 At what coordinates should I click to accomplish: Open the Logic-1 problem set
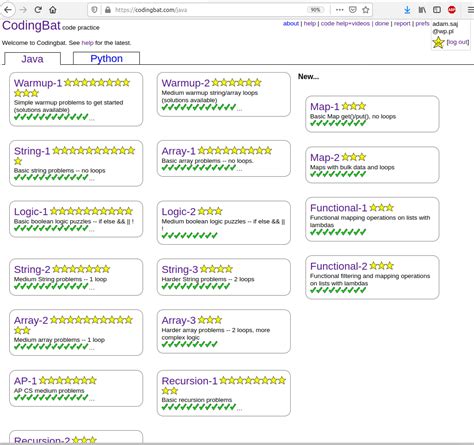pyautogui.click(x=31, y=211)
